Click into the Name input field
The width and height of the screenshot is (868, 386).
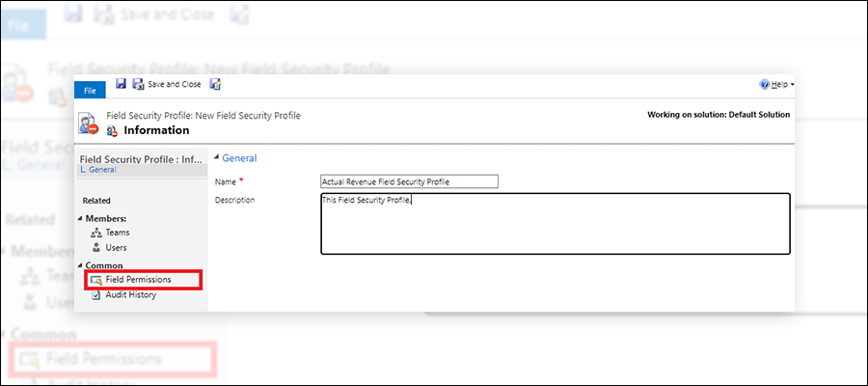410,181
